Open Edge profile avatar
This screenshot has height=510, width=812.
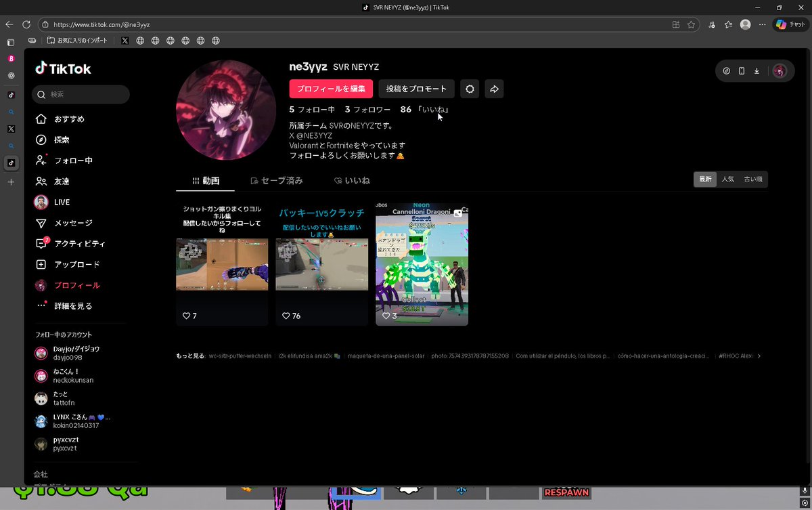[745, 24]
